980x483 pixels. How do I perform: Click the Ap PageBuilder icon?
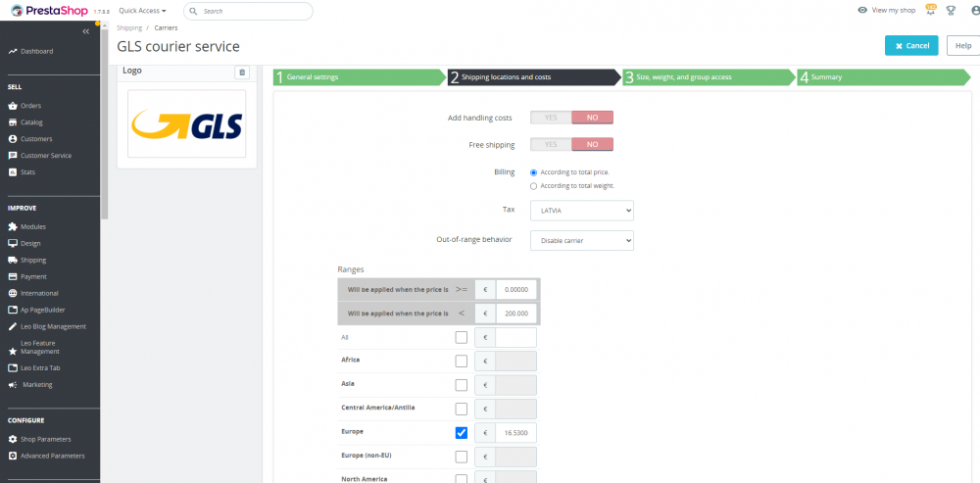tap(13, 310)
